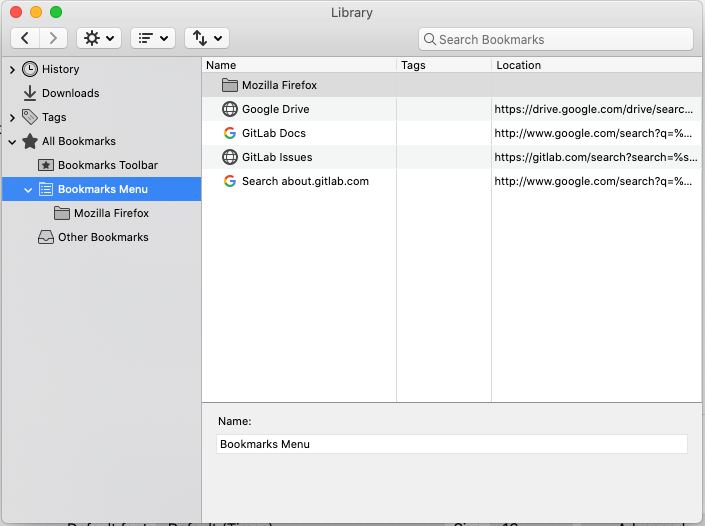
Task: Click the drive.google.com location cell
Action: coord(593,109)
